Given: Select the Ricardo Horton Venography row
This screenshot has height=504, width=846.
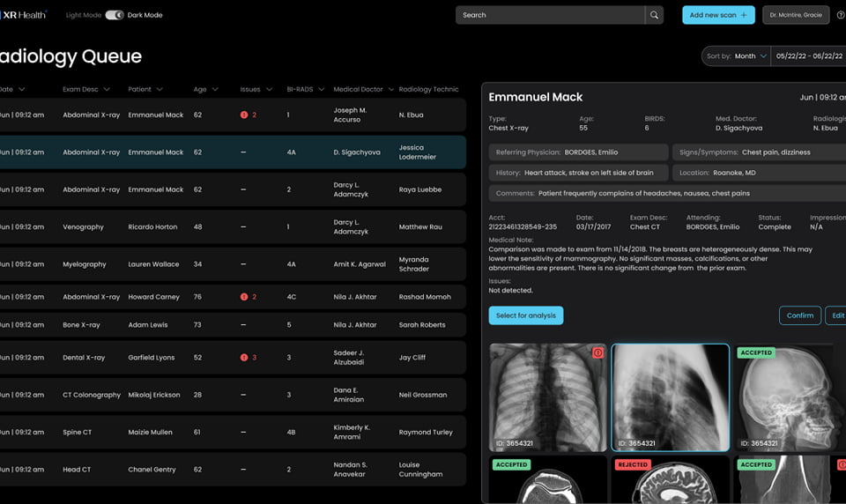Looking at the screenshot, I should coord(232,227).
